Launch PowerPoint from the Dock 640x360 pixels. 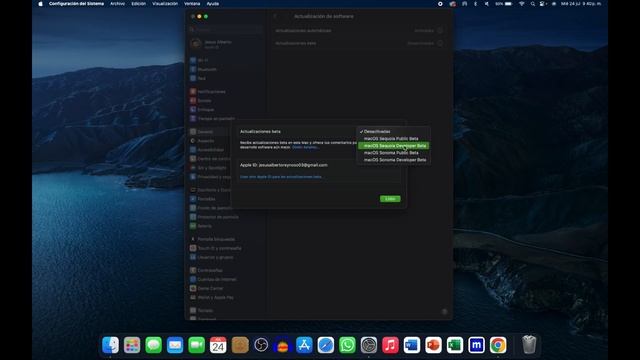pos(433,345)
